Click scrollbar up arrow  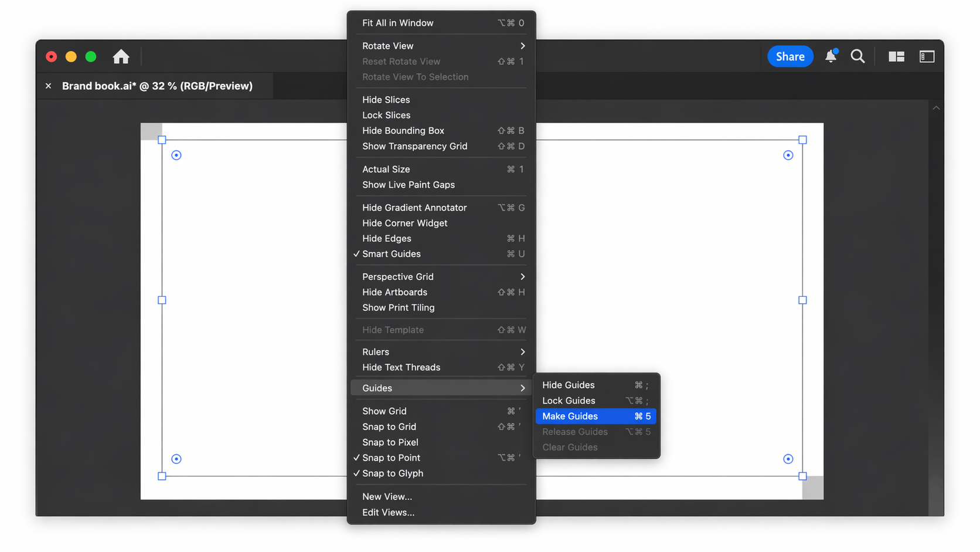pyautogui.click(x=936, y=108)
